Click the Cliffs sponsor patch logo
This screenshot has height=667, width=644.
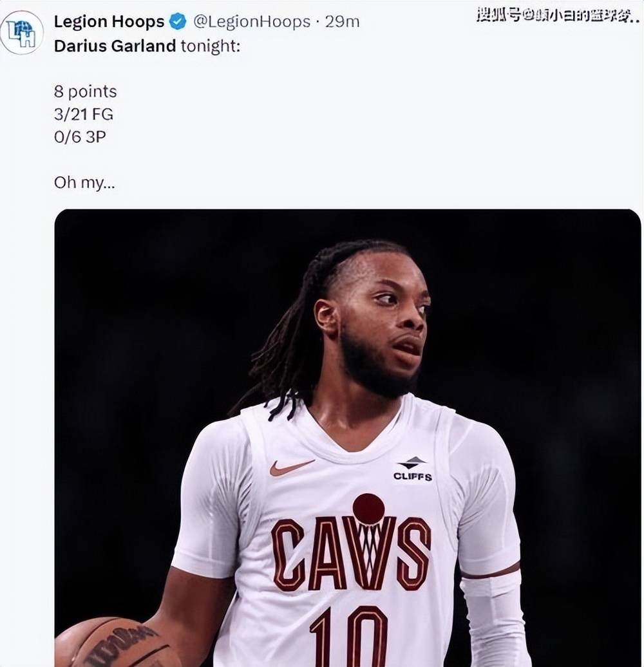pos(412,469)
